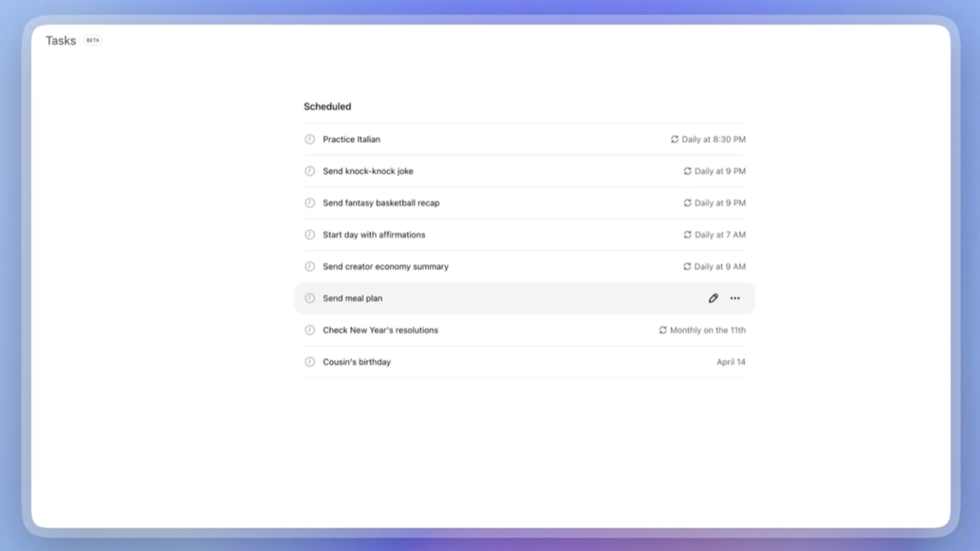The image size is (980, 551).
Task: Click repeat icon next to Monthly on the 11th
Action: pyautogui.click(x=663, y=330)
